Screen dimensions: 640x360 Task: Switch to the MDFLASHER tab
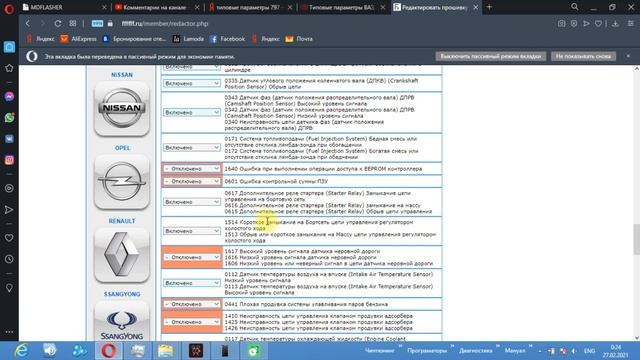[x=64, y=7]
